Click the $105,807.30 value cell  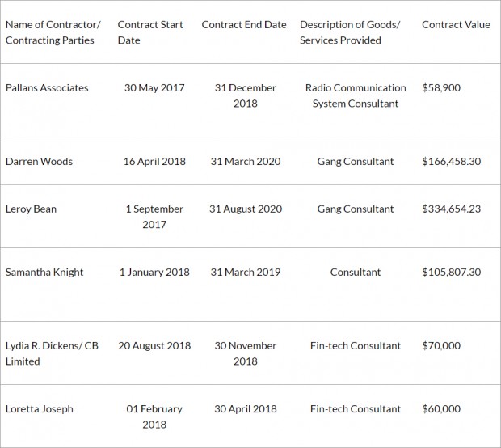tap(451, 272)
